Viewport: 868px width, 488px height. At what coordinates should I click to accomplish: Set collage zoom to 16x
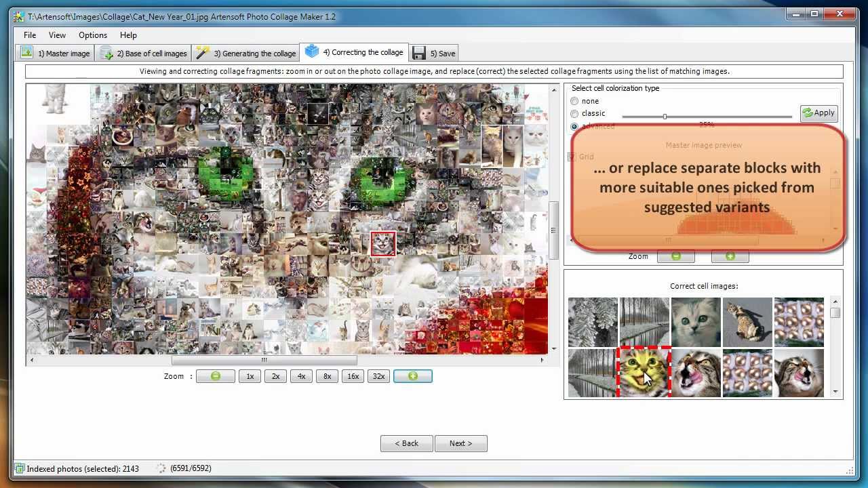(x=353, y=376)
